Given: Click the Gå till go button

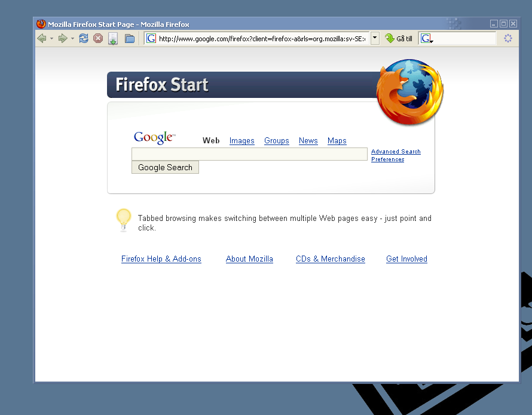Looking at the screenshot, I should 399,39.
